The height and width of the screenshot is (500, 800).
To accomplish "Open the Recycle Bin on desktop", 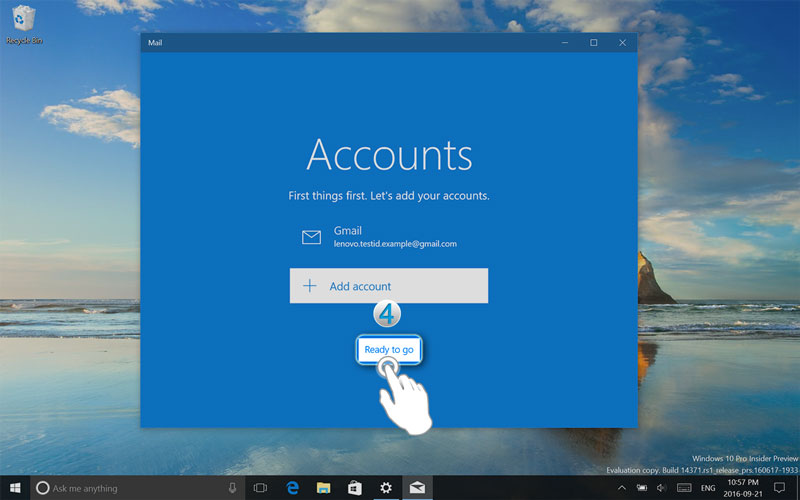I will 24,24.
